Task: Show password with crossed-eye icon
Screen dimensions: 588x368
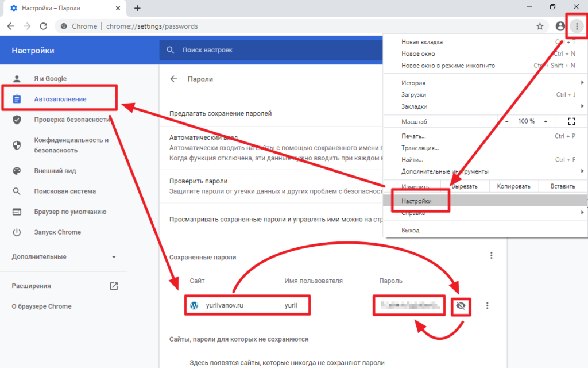Action: [x=461, y=306]
